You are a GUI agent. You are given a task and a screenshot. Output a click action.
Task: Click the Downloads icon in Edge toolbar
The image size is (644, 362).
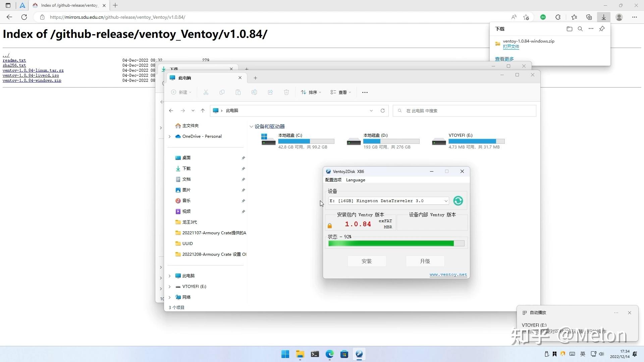pyautogui.click(x=604, y=17)
